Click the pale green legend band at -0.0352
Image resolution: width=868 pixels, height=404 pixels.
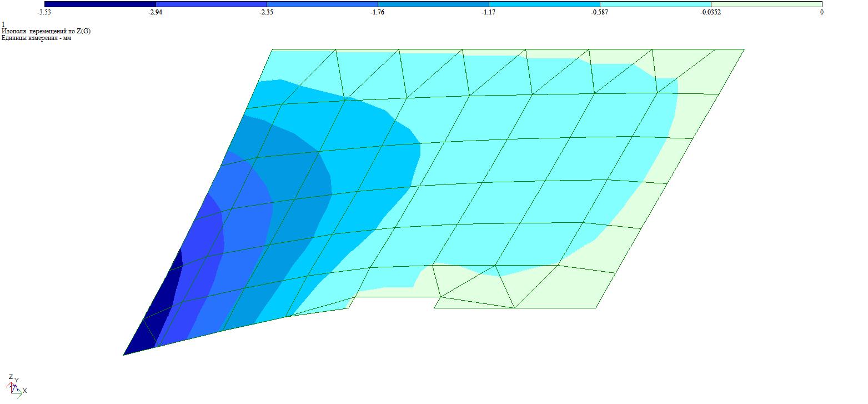click(x=766, y=4)
